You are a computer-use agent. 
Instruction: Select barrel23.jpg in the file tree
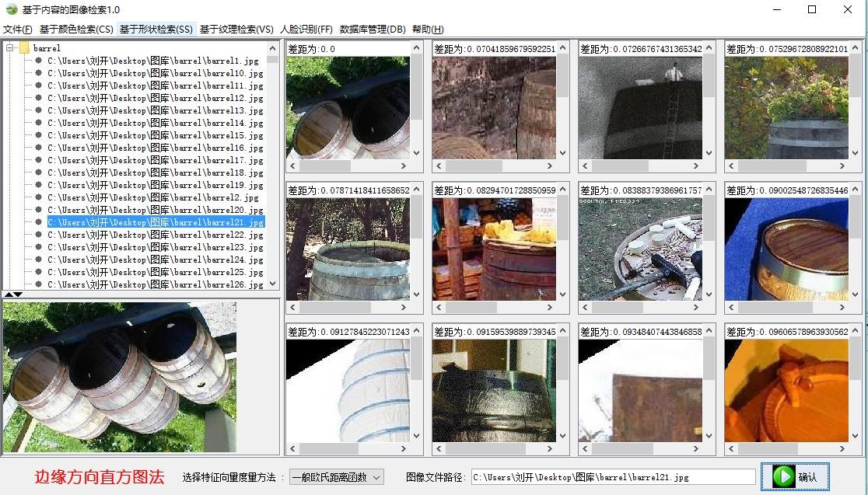pos(155,247)
